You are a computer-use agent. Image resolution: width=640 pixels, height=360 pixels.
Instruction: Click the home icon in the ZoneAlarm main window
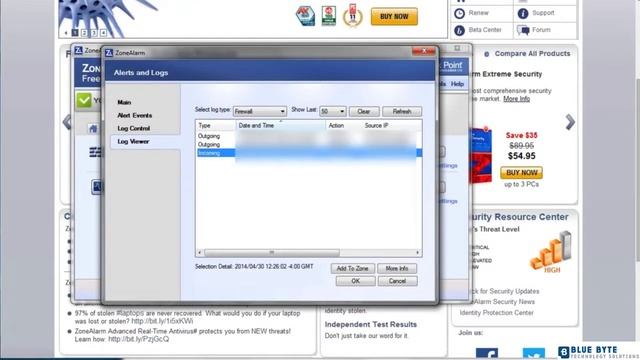[x=93, y=129]
